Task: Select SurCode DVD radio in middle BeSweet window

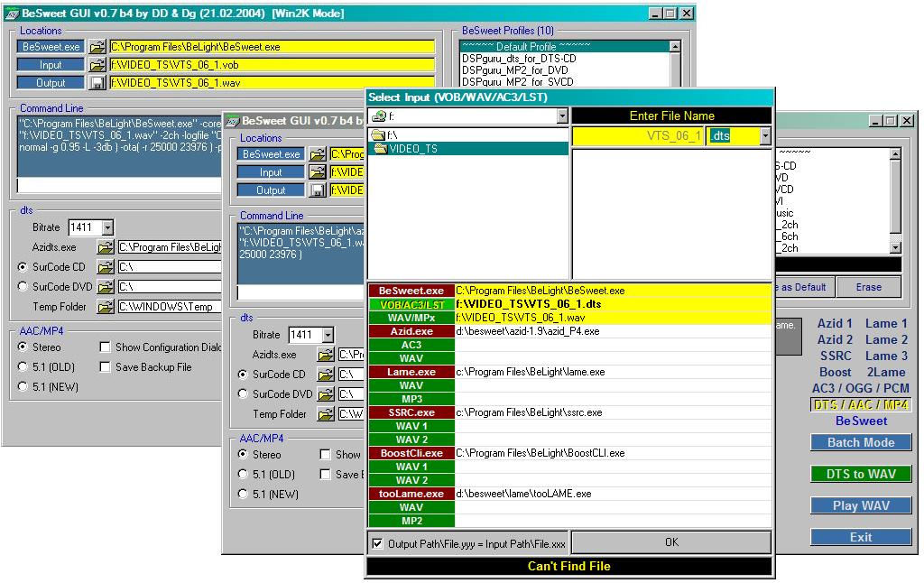Action: (243, 393)
